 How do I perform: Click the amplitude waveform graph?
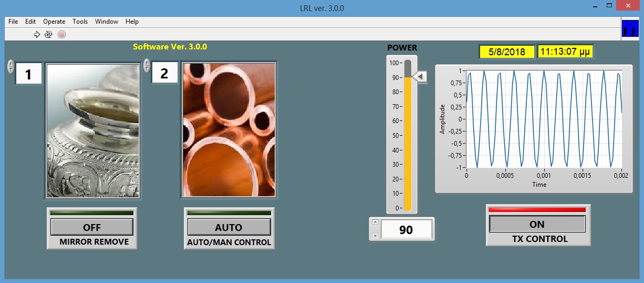coord(544,119)
